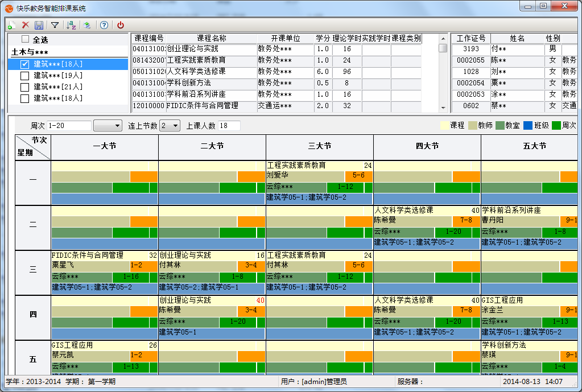Open the funnel filter tool
Image resolution: width=582 pixels, height=392 pixels.
click(55, 25)
